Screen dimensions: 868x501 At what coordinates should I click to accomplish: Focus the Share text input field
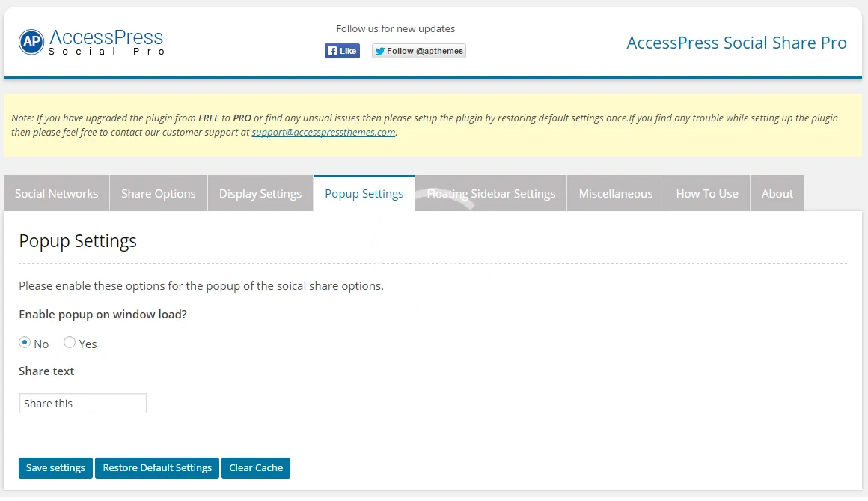point(82,404)
